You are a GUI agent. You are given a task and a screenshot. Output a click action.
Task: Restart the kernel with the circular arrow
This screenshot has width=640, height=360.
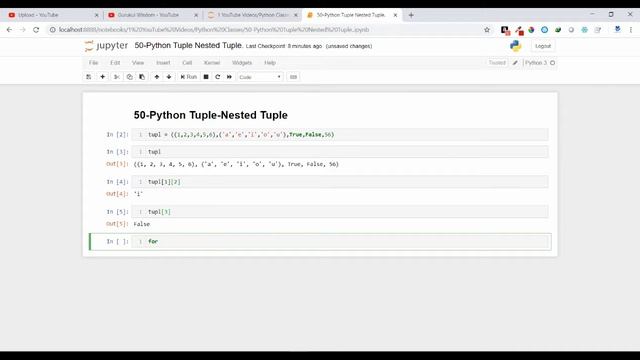(218, 77)
